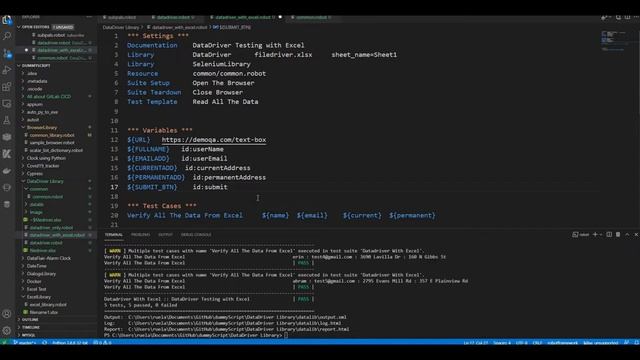Open the Testing flask view
This screenshot has width=640, height=360.
pyautogui.click(x=7, y=120)
